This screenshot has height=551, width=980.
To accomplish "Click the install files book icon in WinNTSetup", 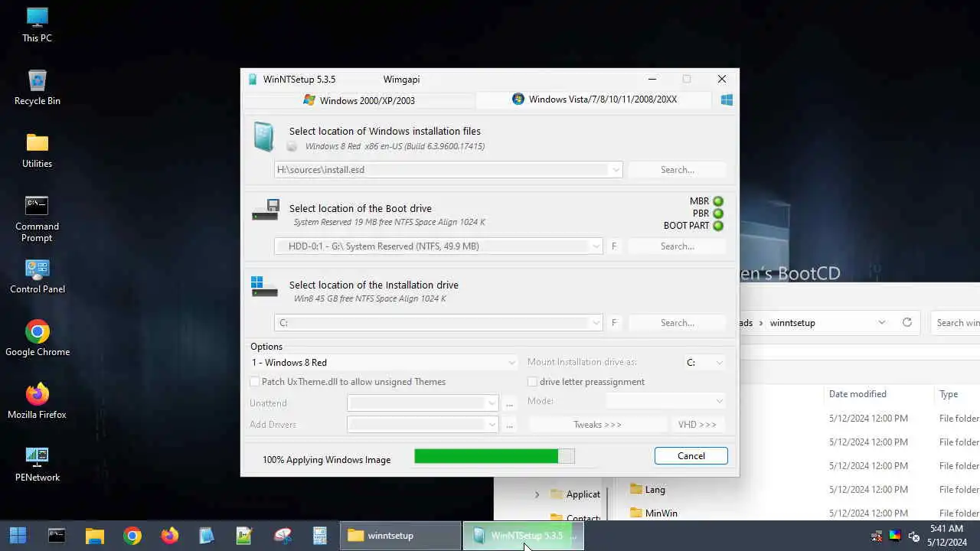I will point(263,138).
